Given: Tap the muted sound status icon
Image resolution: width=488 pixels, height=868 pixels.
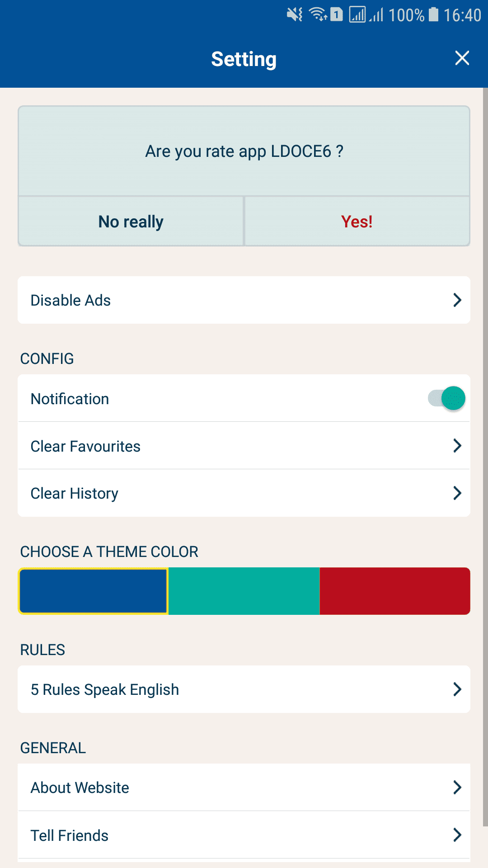Looking at the screenshot, I should pyautogui.click(x=295, y=15).
